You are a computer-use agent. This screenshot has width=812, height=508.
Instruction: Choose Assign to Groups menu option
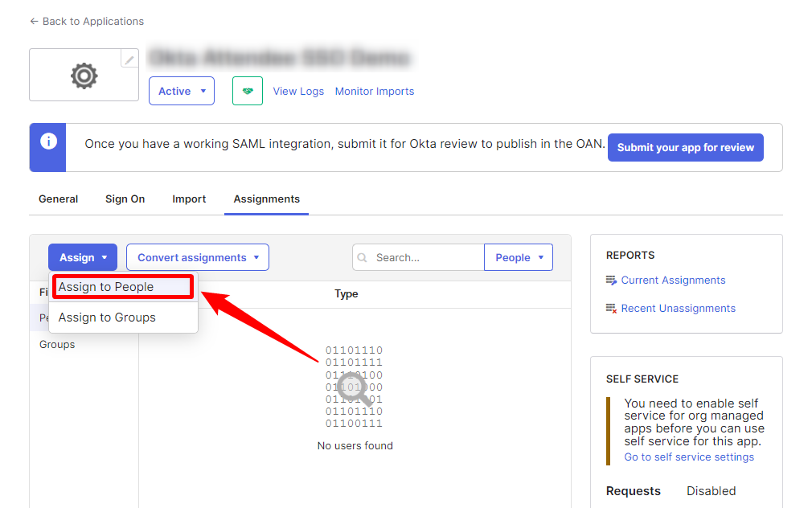point(107,317)
